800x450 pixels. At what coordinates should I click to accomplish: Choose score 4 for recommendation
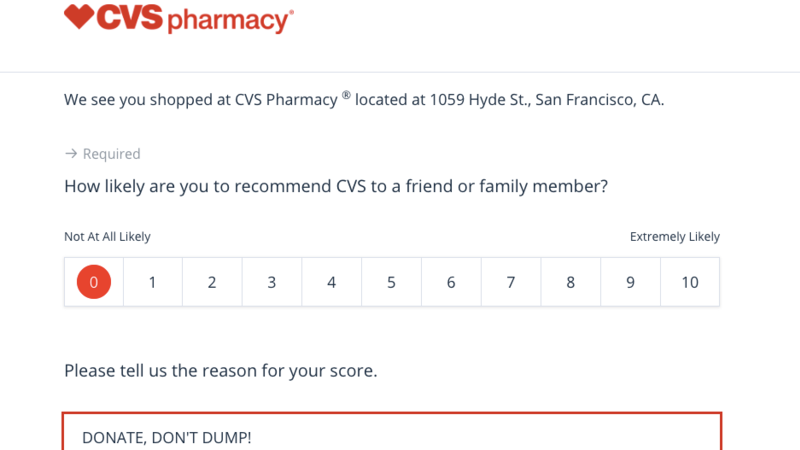tap(331, 282)
